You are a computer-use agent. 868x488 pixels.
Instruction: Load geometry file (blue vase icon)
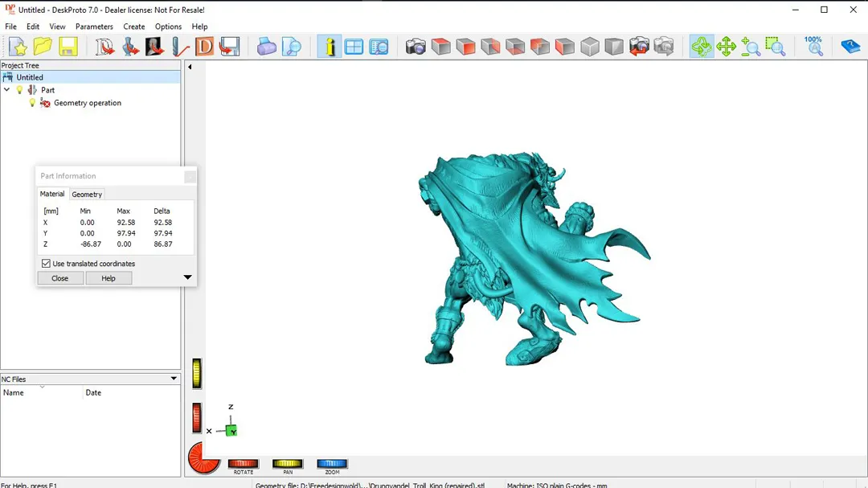click(x=130, y=47)
